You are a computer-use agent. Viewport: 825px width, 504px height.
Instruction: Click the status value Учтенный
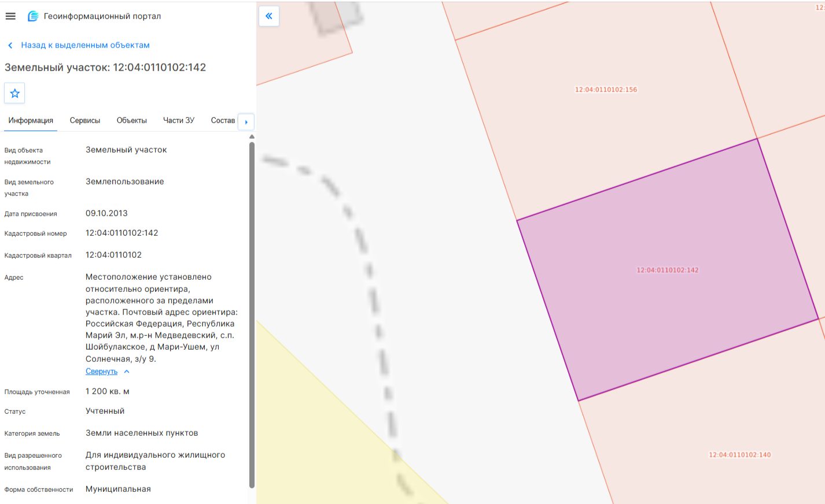[105, 411]
